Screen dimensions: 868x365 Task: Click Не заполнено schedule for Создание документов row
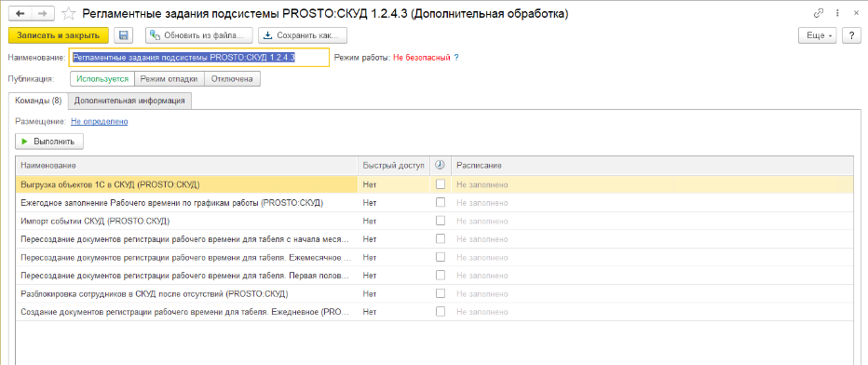[x=652, y=311]
